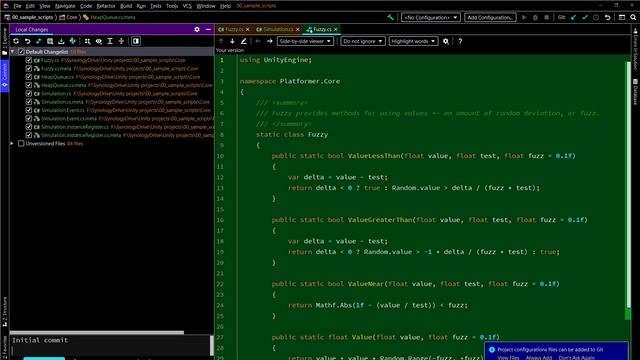Refresh the Local Changes list

click(x=16, y=41)
